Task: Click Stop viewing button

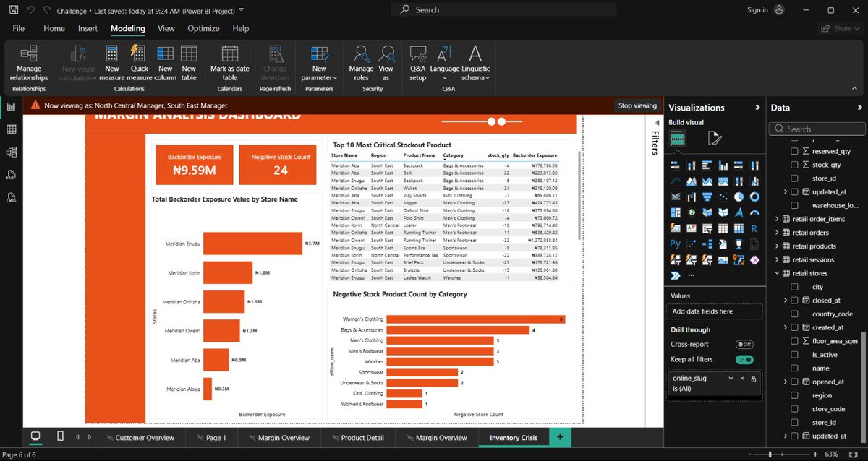Action: pos(637,105)
